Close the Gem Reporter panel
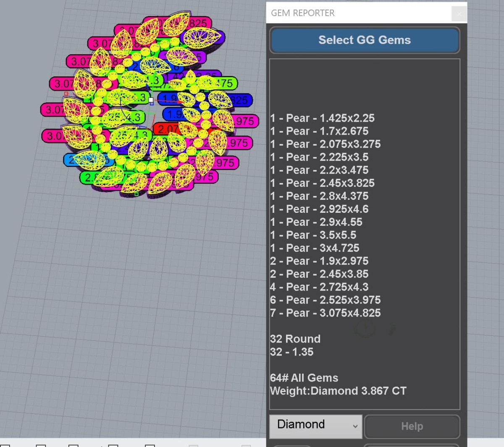The height and width of the screenshot is (447, 504). pos(459,13)
